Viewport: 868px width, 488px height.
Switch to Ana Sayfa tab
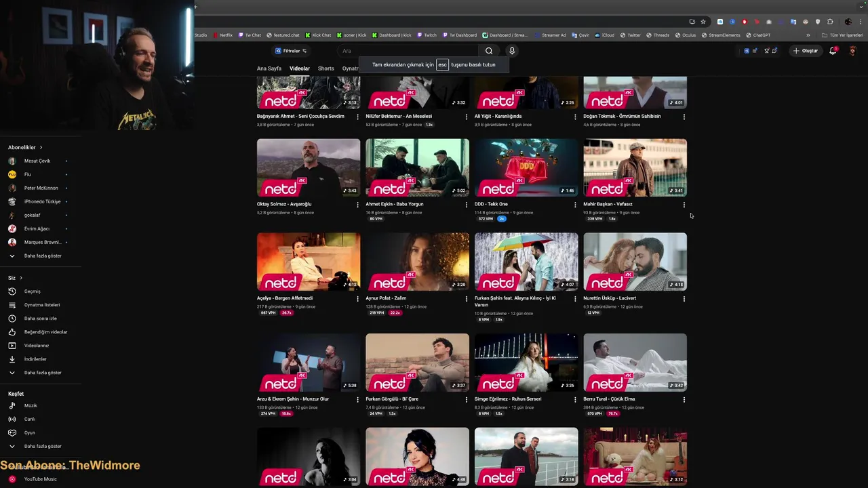tap(269, 68)
